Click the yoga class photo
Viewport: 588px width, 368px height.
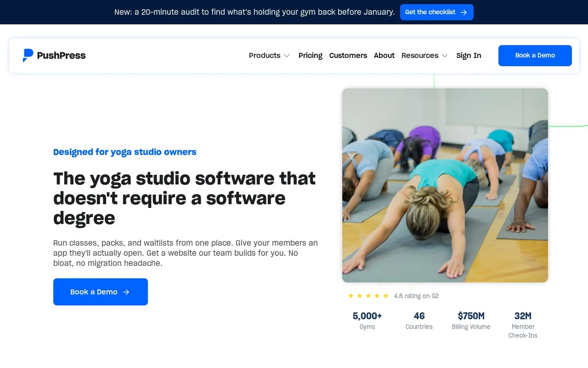point(445,185)
